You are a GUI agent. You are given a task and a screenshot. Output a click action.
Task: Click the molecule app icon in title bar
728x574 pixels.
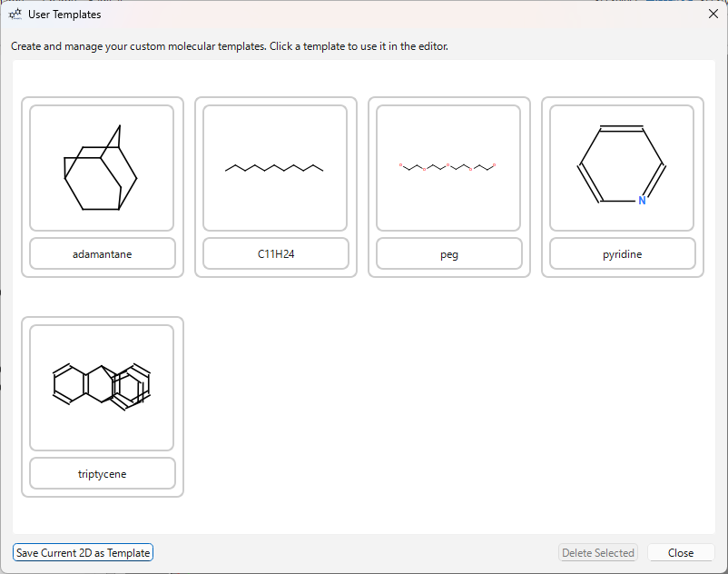click(15, 15)
